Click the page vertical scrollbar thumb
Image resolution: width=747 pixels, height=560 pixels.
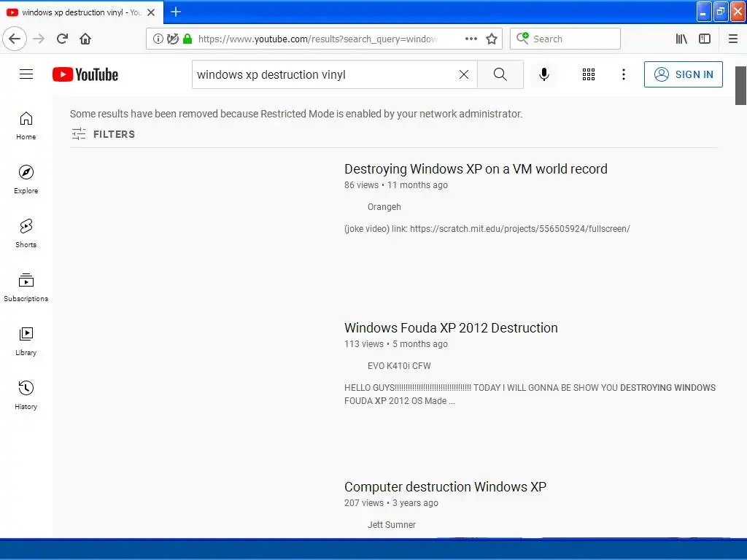(740, 86)
